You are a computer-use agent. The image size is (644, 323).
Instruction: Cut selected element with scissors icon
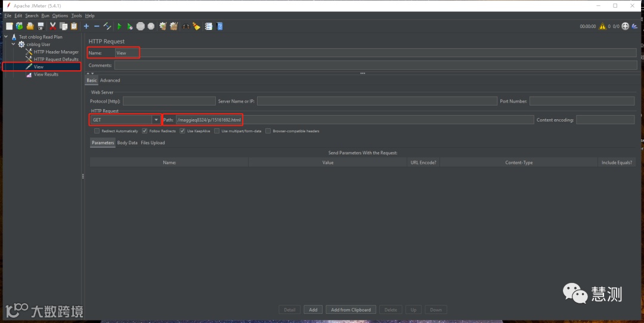(x=53, y=26)
